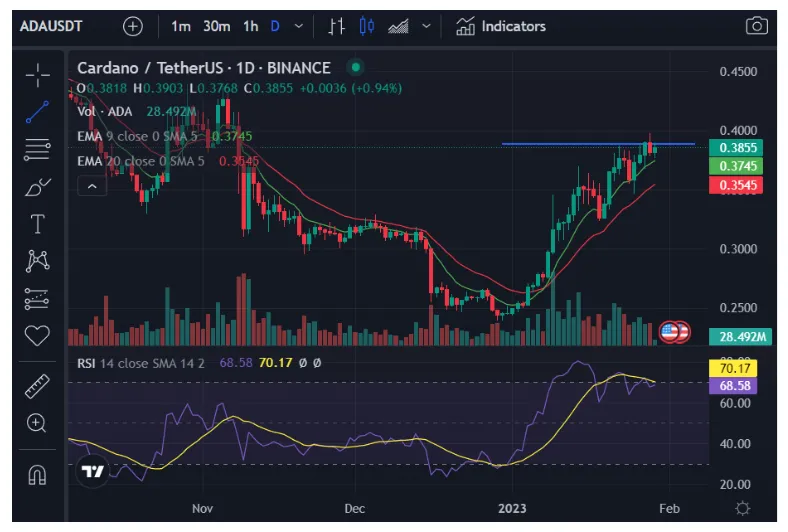This screenshot has height=532, width=788.
Task: Select the Text annotation tool
Action: click(x=38, y=224)
